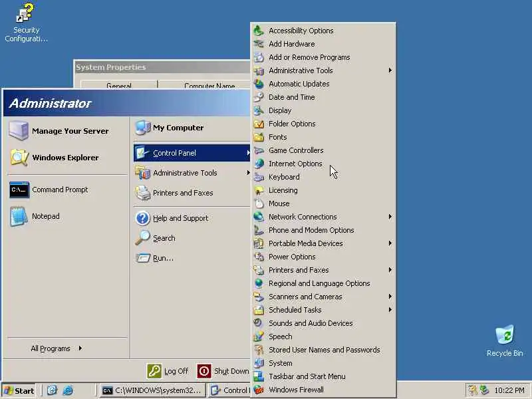Click the Shut Down button
Viewport: 532px width, 399px height.
[x=223, y=371]
